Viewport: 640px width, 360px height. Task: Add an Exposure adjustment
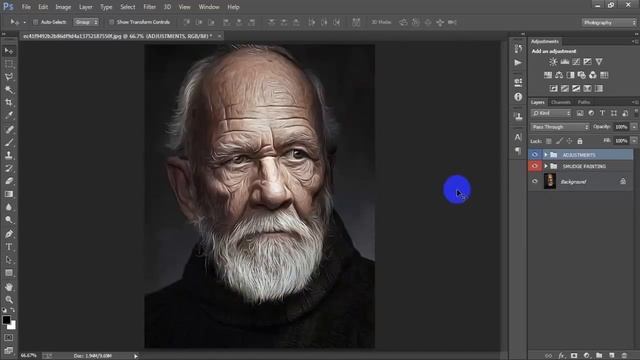[x=587, y=62]
